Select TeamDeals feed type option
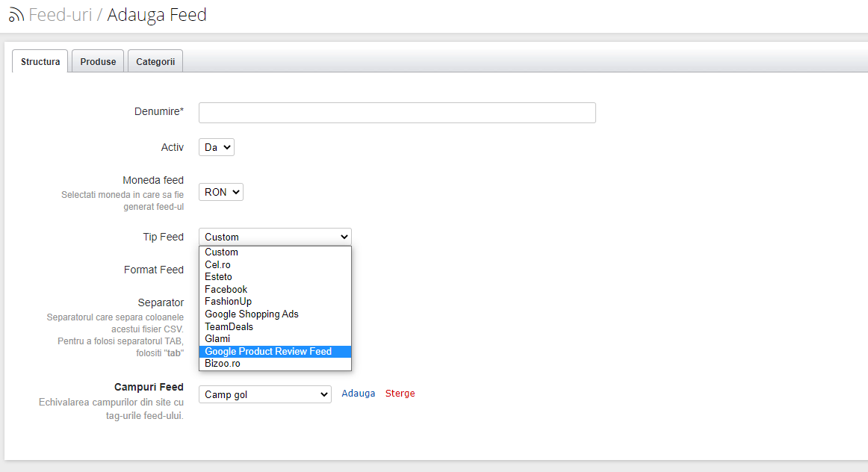The image size is (868, 472). pos(275,326)
